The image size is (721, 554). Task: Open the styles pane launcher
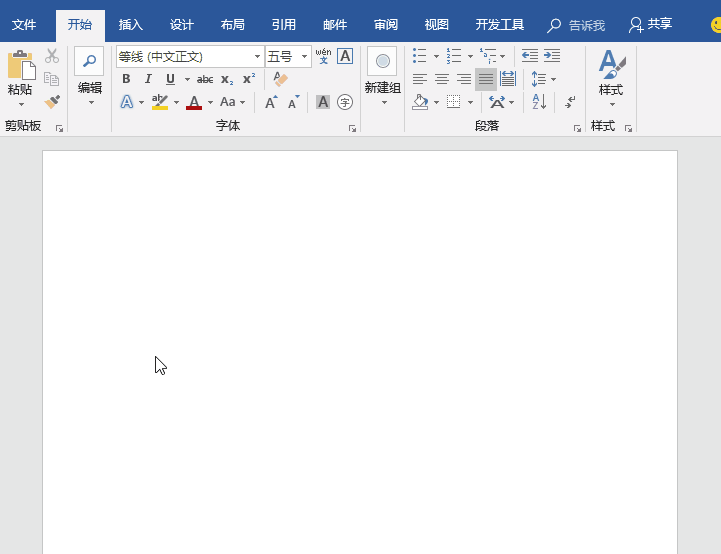point(628,129)
